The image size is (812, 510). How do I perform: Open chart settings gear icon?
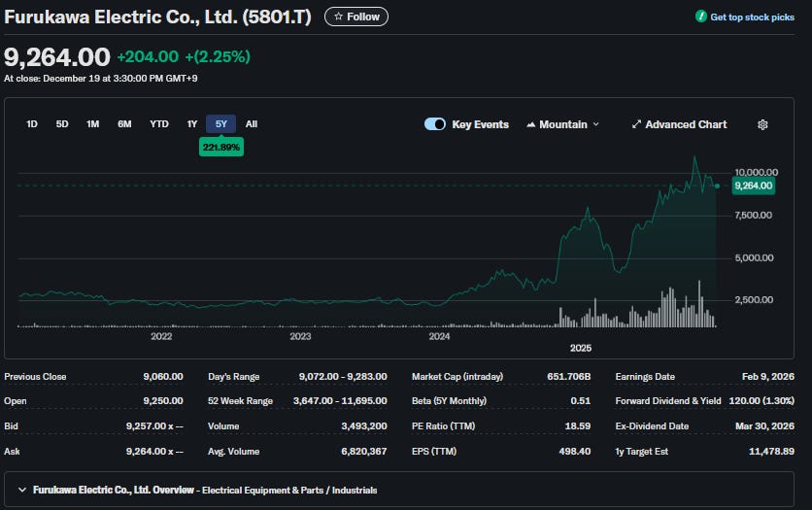point(762,124)
